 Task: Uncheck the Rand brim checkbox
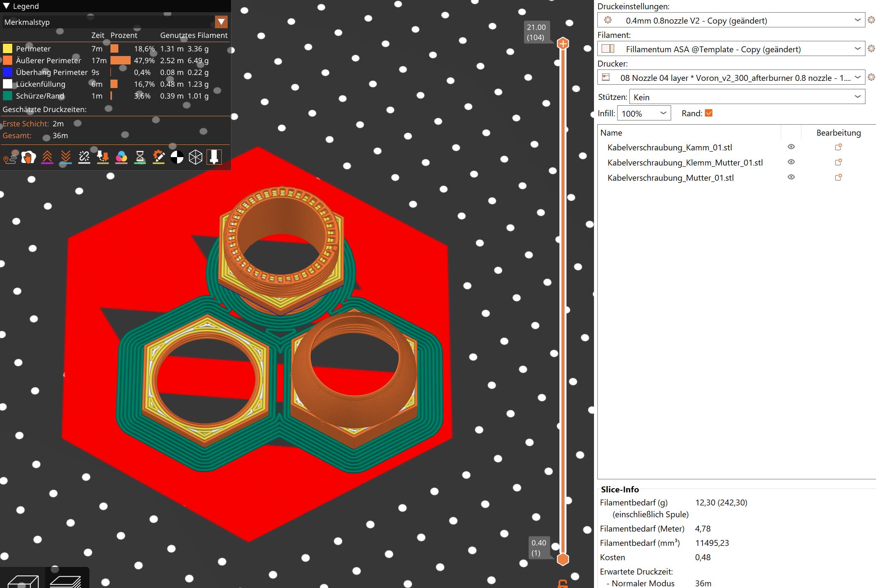pyautogui.click(x=709, y=113)
